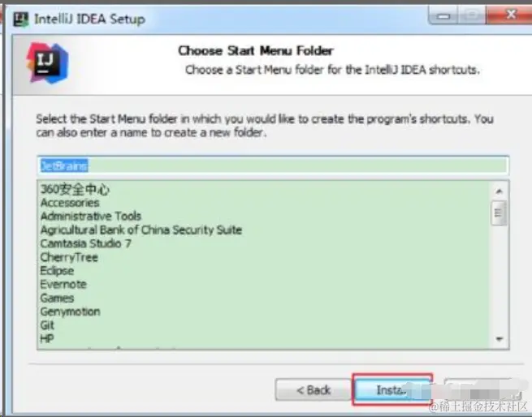The image size is (532, 417).
Task: Minimize the setup window
Action: [443, 15]
